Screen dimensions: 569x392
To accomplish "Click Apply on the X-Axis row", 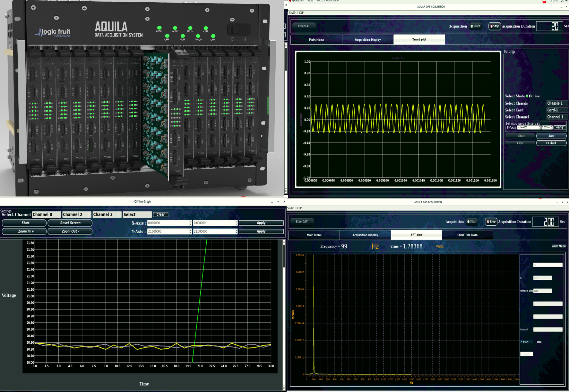I will click(261, 223).
